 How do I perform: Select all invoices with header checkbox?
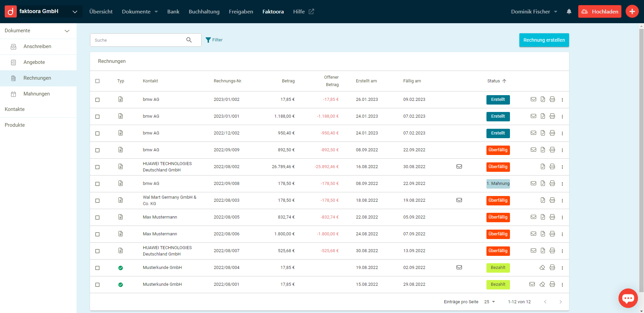(97, 81)
